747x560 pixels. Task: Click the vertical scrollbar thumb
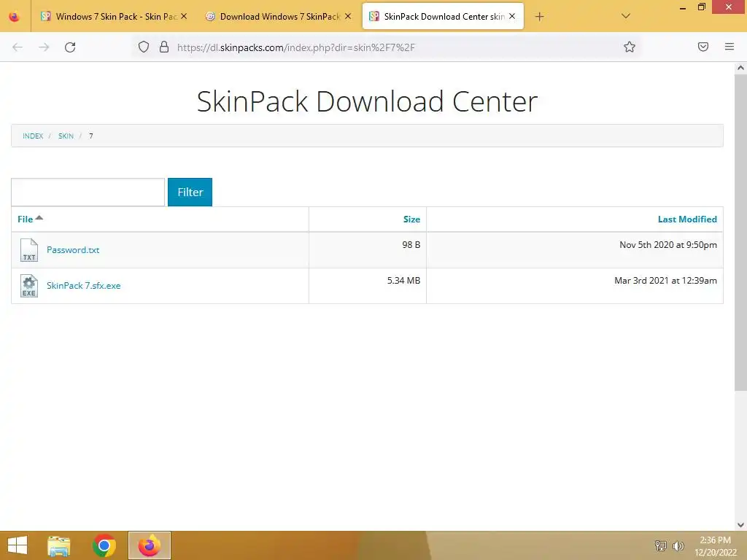tap(740, 233)
